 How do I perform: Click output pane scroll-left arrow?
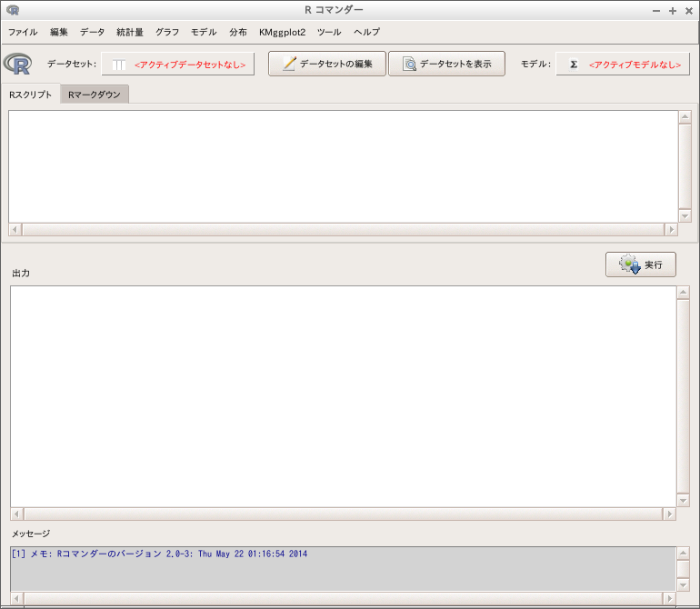click(16, 514)
